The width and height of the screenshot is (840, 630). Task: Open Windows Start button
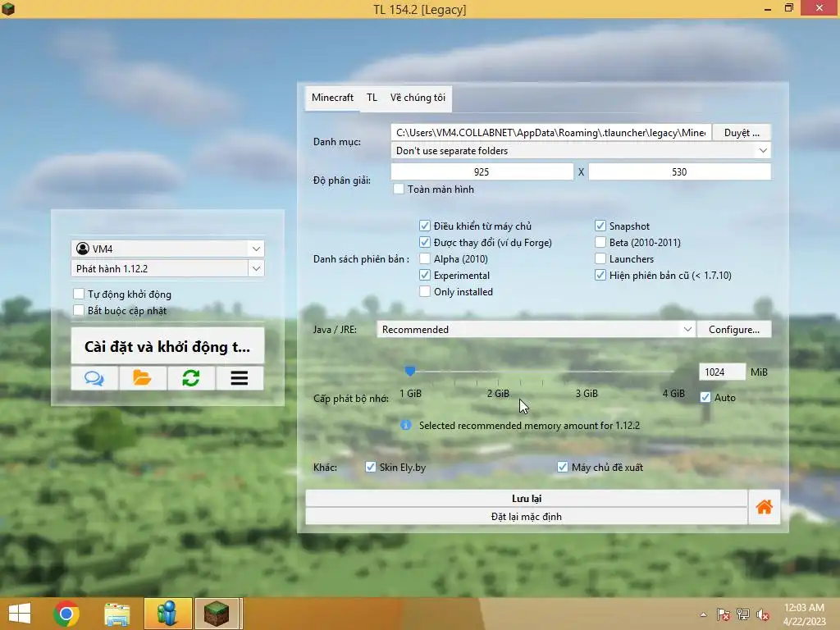pos(20,614)
